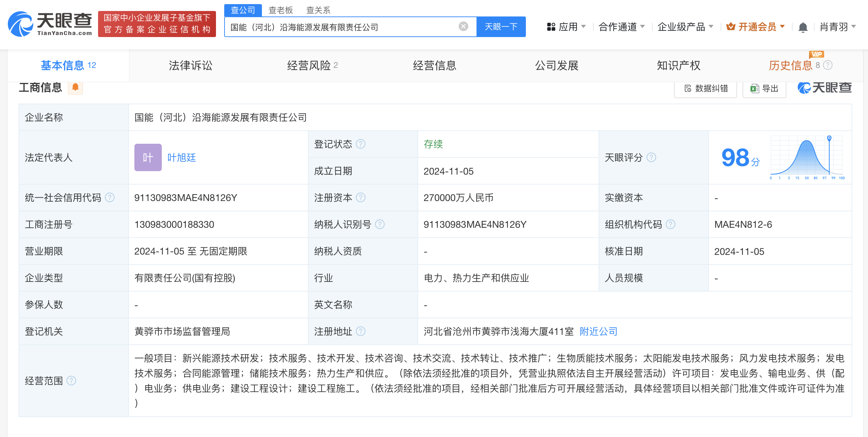Click the TianYanCha logo icon
The height and width of the screenshot is (437, 868).
click(21, 24)
